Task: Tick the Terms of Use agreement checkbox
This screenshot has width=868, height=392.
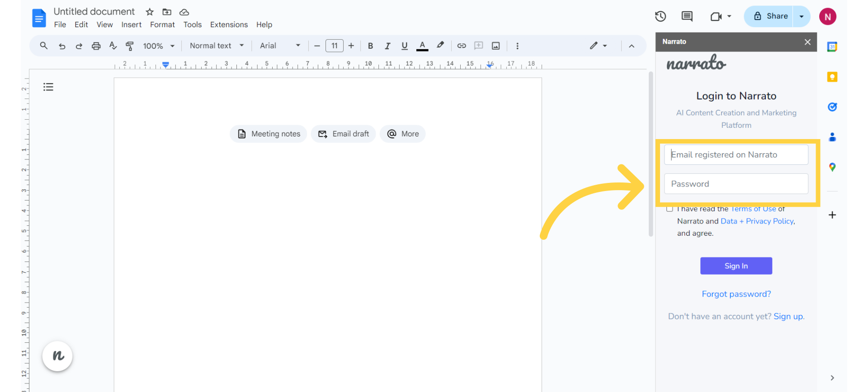Action: click(x=670, y=209)
